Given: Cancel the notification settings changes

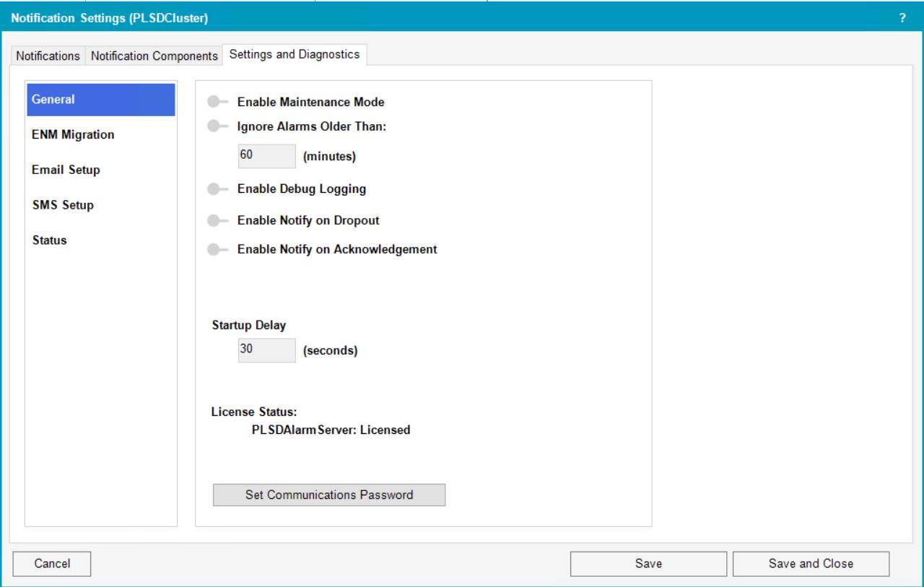Looking at the screenshot, I should tap(51, 563).
